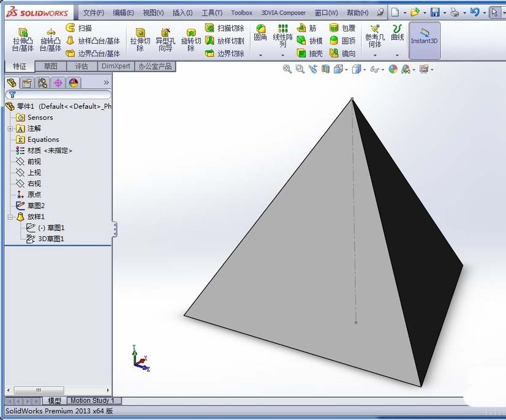The image size is (506, 420).
Task: Toggle the filter funnel above the FeatureManager
Action: (11, 95)
